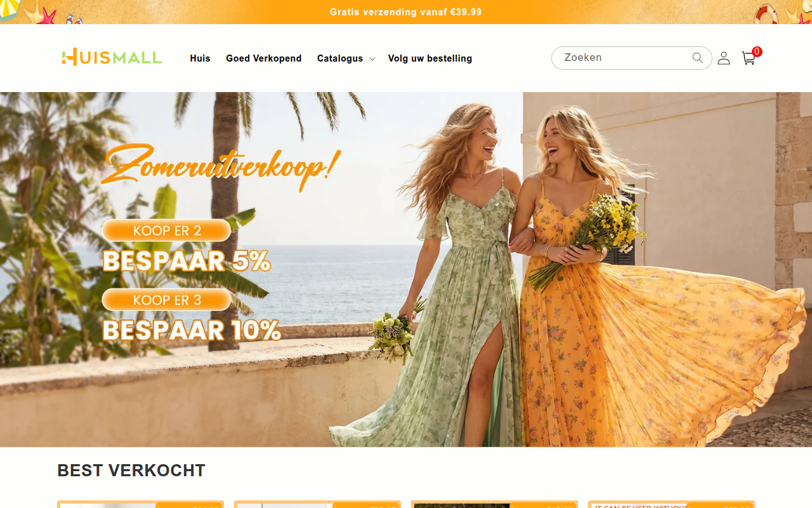Click the KOOP ER 3 badge

tap(166, 300)
